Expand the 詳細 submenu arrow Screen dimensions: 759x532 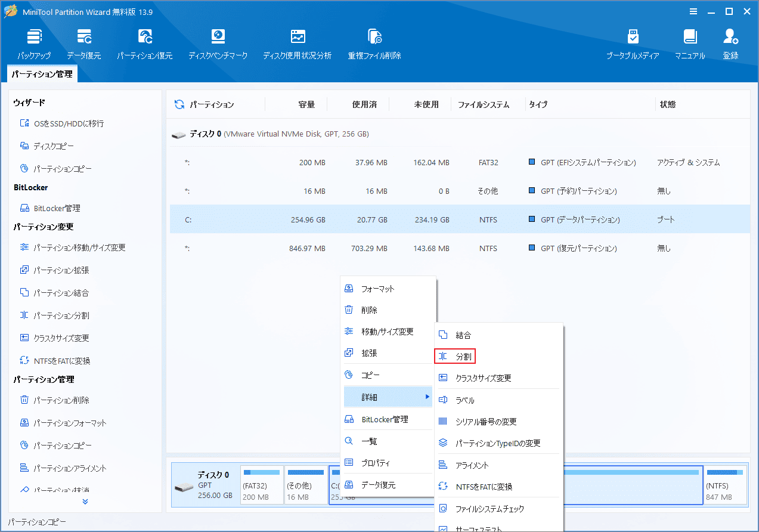coord(427,397)
